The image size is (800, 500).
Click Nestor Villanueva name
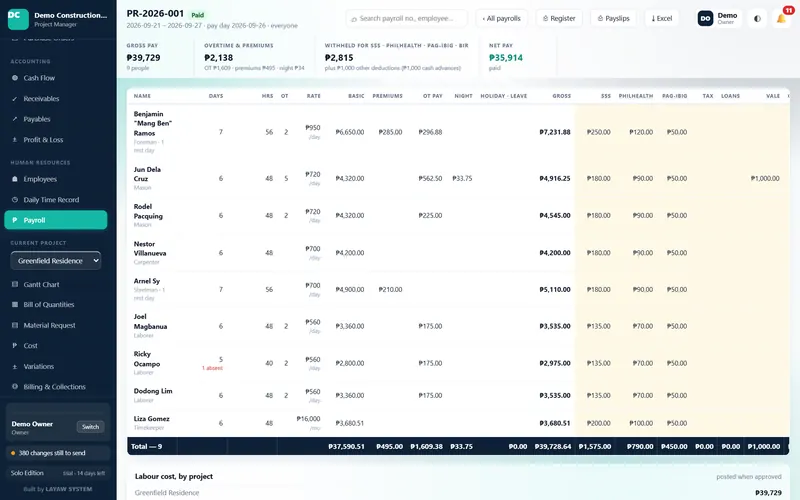[x=149, y=248]
